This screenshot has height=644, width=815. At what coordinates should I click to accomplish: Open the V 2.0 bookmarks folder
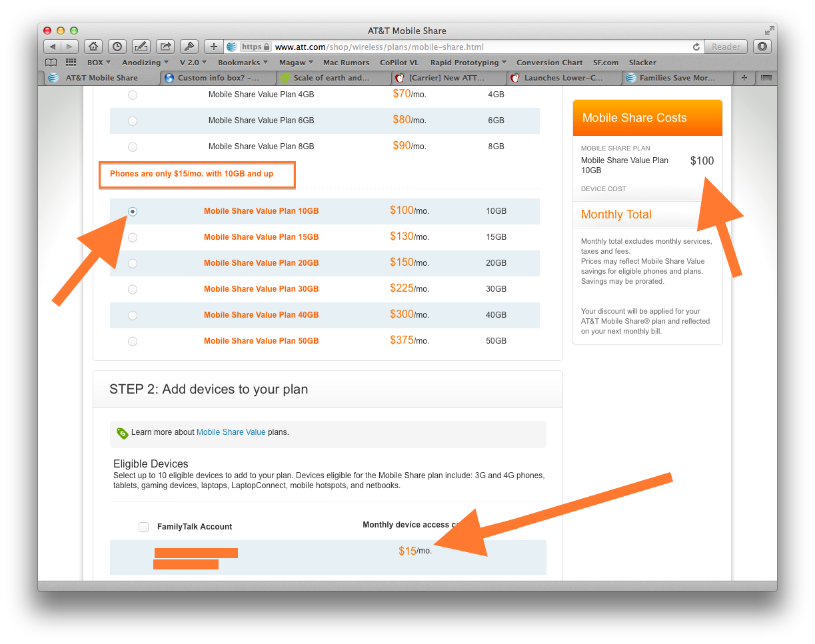tap(193, 63)
